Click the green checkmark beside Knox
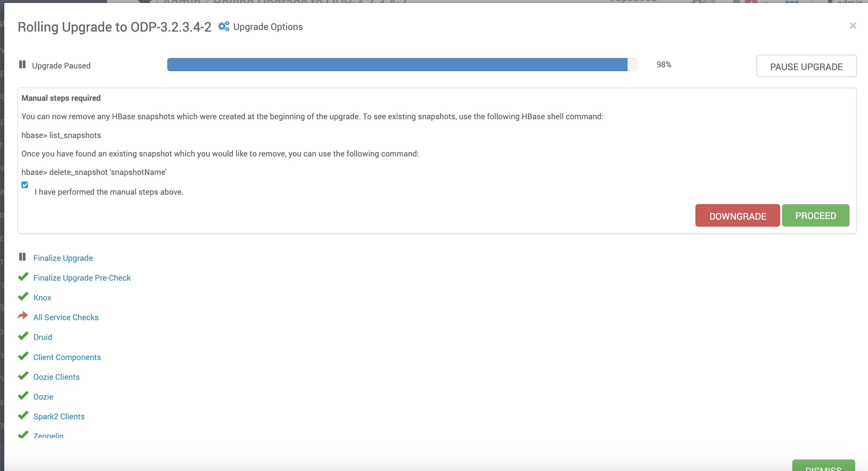 pyautogui.click(x=23, y=297)
